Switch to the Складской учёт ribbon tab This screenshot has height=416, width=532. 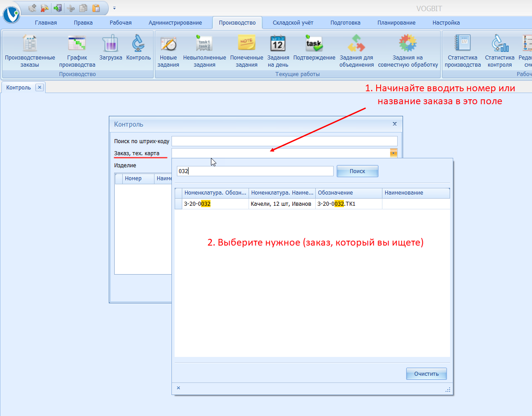pyautogui.click(x=294, y=23)
